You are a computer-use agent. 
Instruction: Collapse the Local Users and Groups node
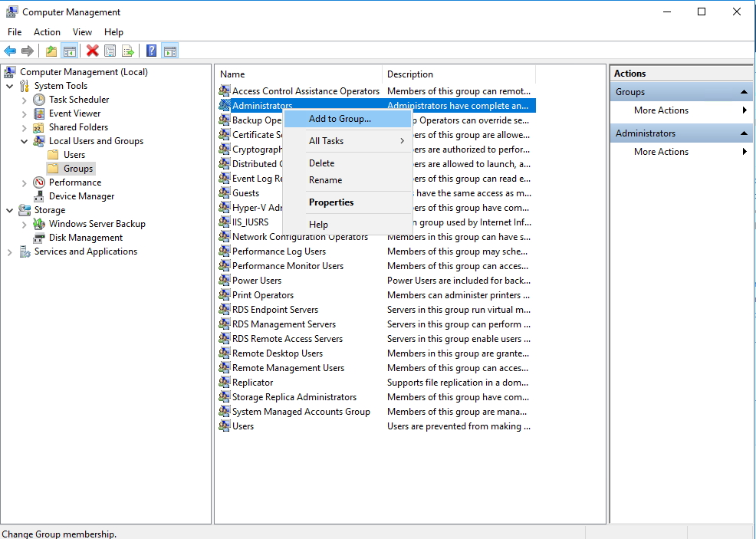tap(25, 141)
